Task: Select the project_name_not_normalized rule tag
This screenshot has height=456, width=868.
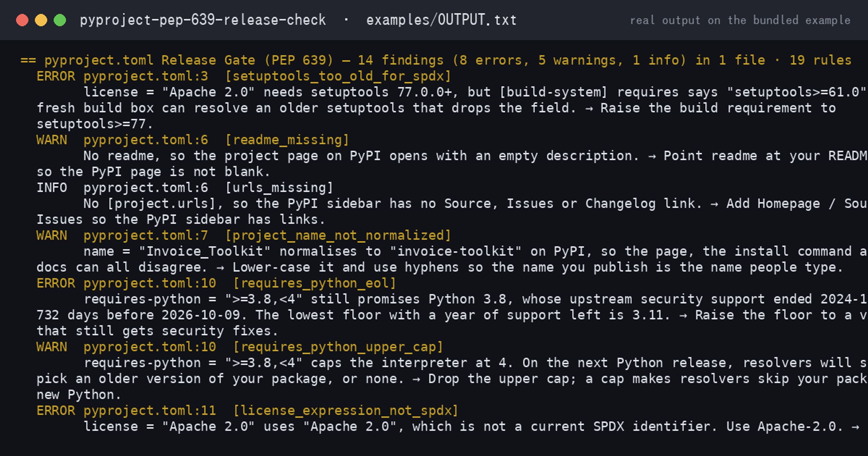Action: pyautogui.click(x=338, y=235)
